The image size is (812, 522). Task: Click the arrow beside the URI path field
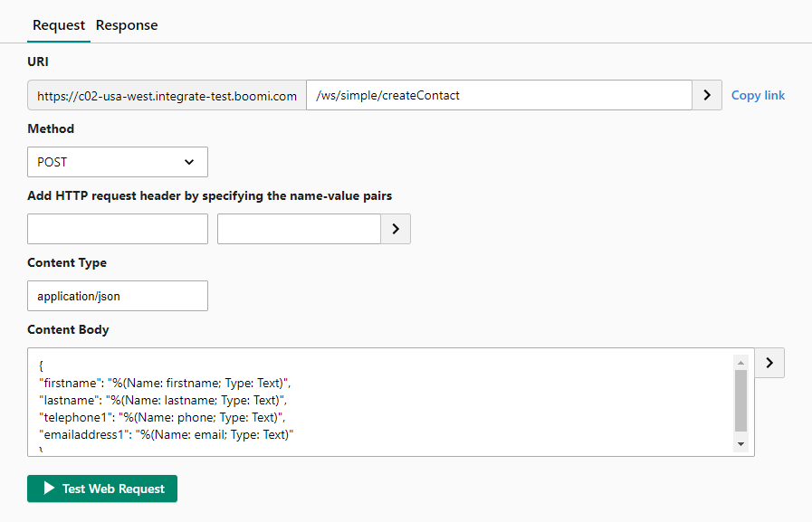pos(706,94)
